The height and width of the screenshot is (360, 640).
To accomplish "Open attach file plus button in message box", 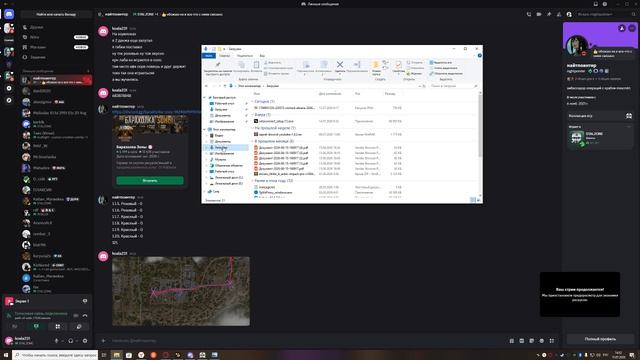I will [x=104, y=340].
